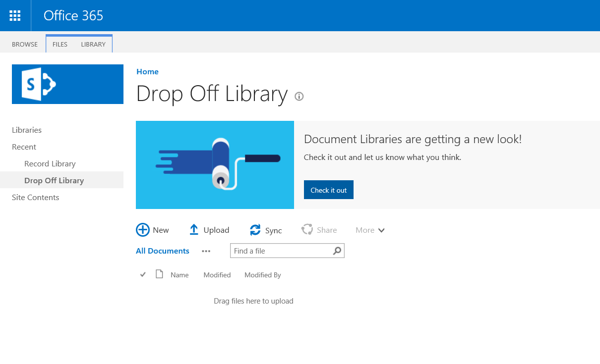
Task: Switch to the LIBRARY ribbon tab
Action: click(93, 44)
